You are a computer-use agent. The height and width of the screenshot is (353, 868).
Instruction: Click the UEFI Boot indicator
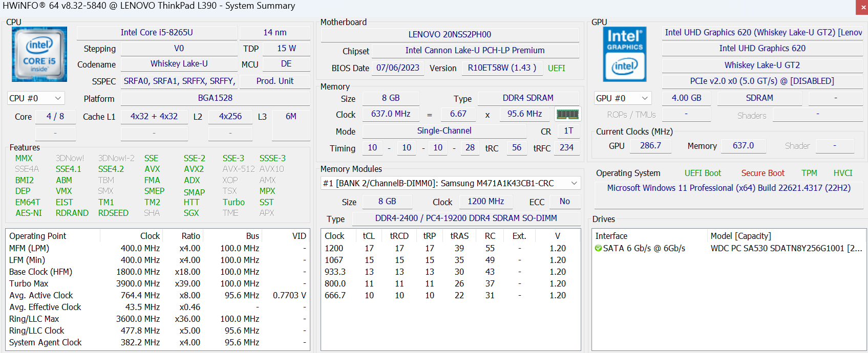703,173
